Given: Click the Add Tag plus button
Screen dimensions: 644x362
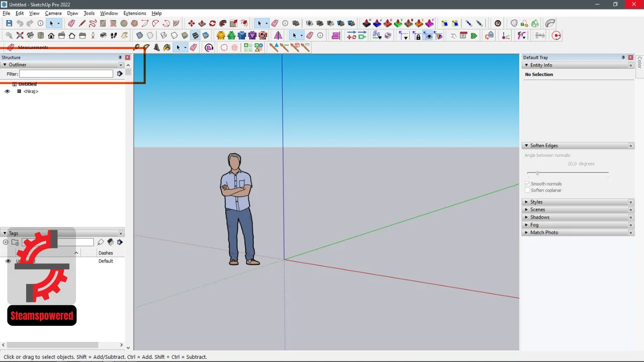Looking at the screenshot, I should (6, 242).
